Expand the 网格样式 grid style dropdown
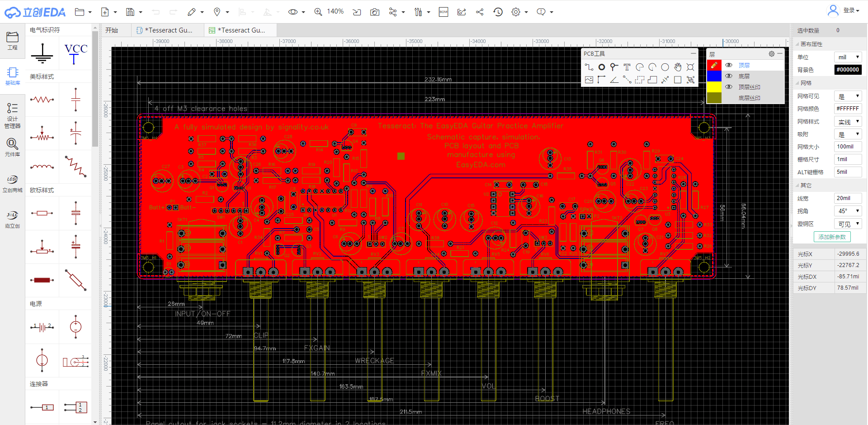Viewport: 868px width, 425px height. [848, 122]
